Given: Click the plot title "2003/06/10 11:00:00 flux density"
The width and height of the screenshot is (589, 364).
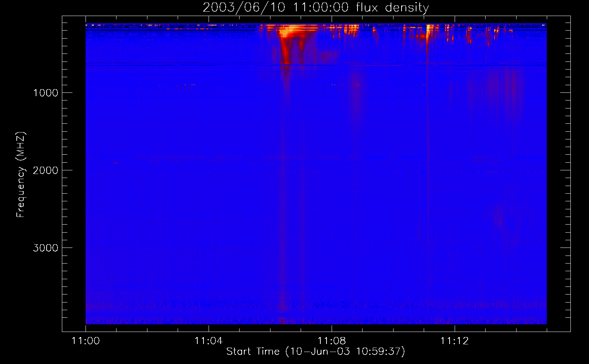Looking at the screenshot, I should click(316, 8).
